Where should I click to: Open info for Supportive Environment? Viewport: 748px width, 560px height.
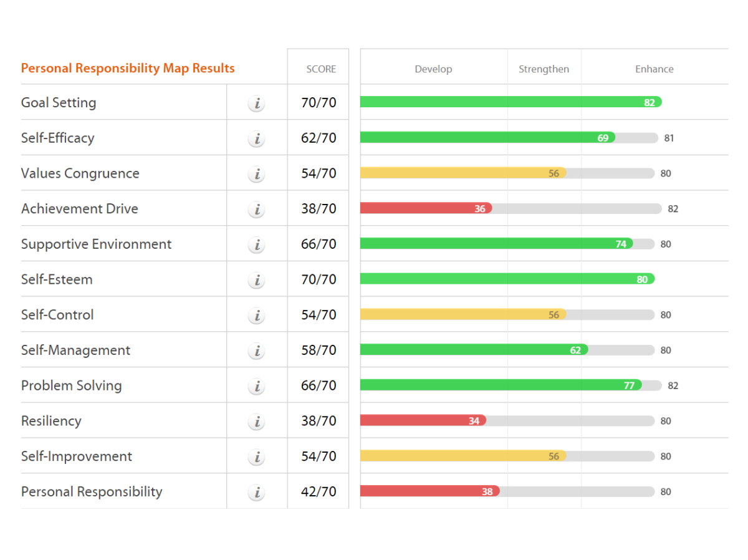pos(256,244)
